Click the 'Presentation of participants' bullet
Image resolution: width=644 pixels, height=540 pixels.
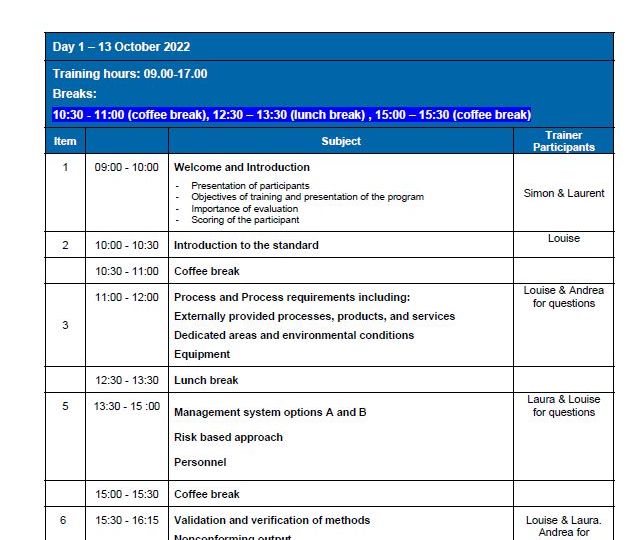coord(250,186)
